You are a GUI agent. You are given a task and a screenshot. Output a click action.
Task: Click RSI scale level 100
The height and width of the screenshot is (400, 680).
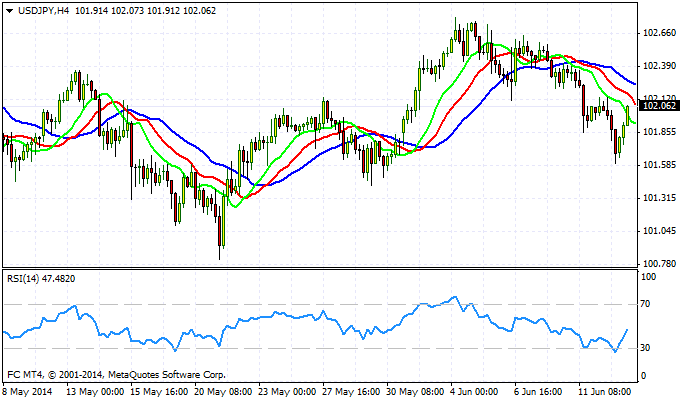[x=648, y=277]
